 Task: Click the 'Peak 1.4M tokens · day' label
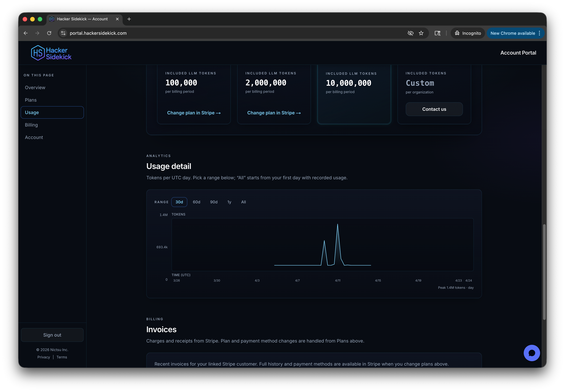456,287
